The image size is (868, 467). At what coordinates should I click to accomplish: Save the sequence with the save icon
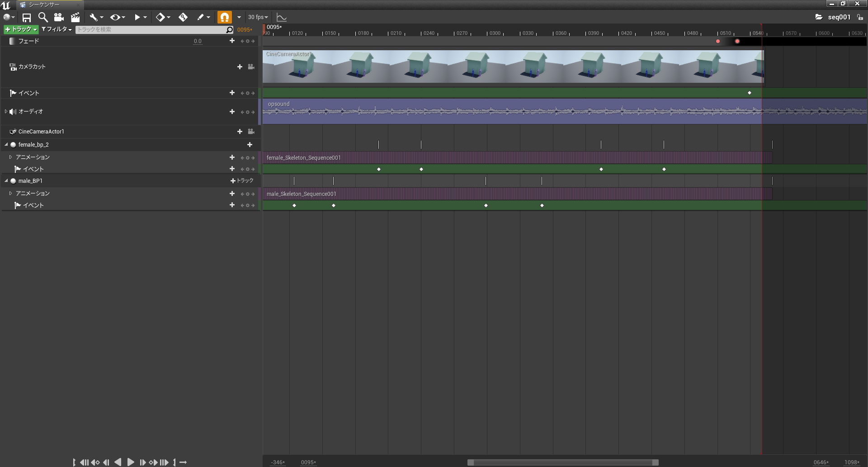[27, 17]
